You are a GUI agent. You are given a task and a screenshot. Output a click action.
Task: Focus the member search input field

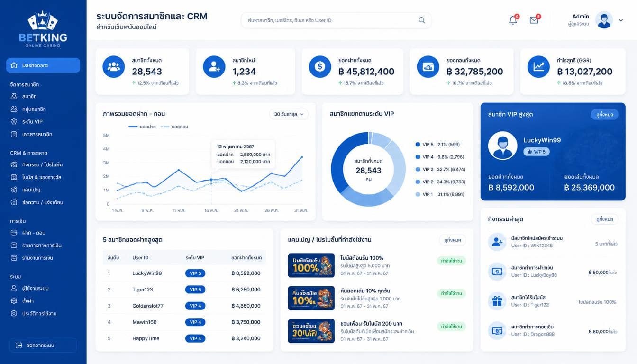coord(336,20)
